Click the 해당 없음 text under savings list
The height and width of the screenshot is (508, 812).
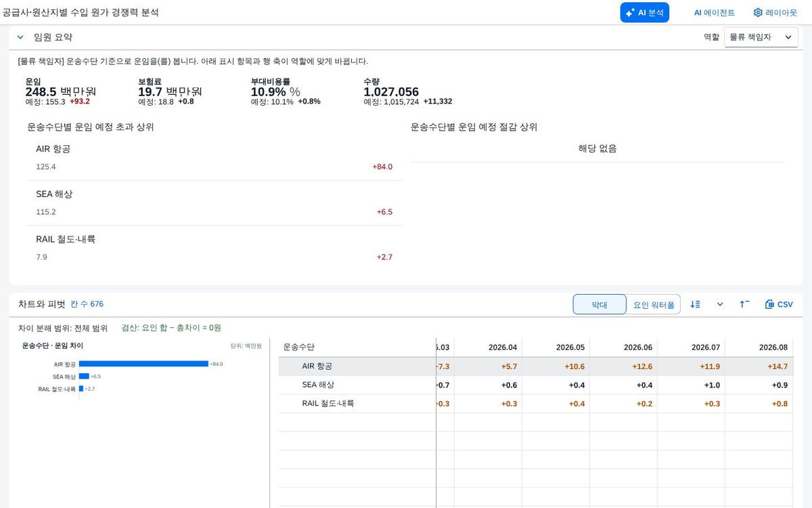(x=597, y=148)
